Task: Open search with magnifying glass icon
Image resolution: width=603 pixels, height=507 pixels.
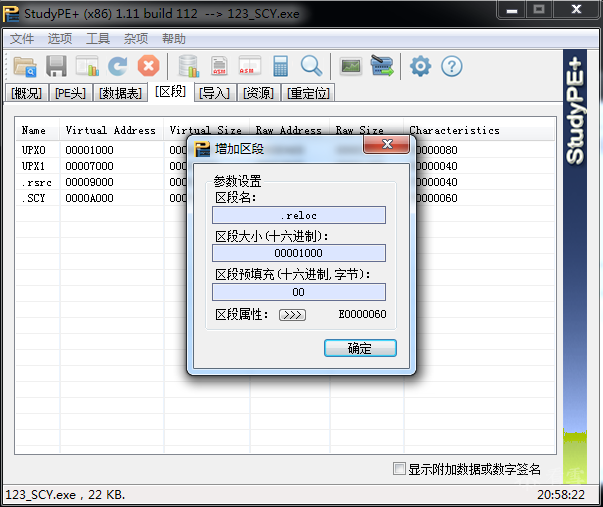Action: point(311,66)
